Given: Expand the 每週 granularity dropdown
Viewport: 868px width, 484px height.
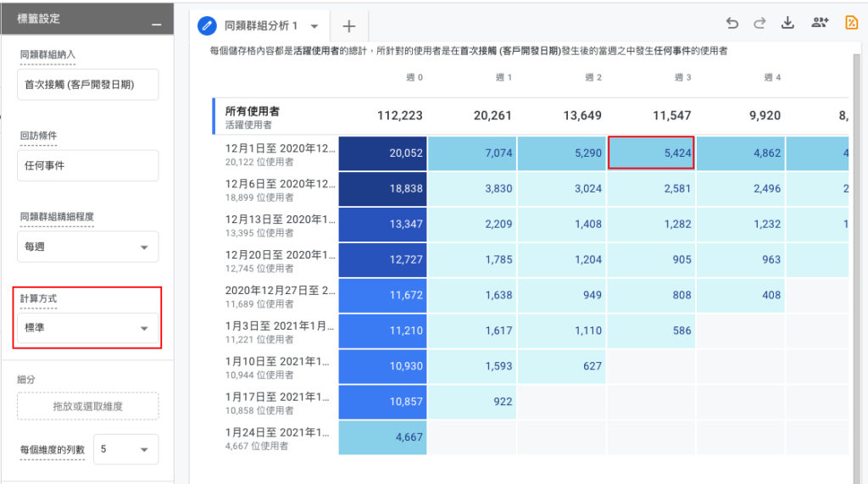Looking at the screenshot, I should 87,247.
